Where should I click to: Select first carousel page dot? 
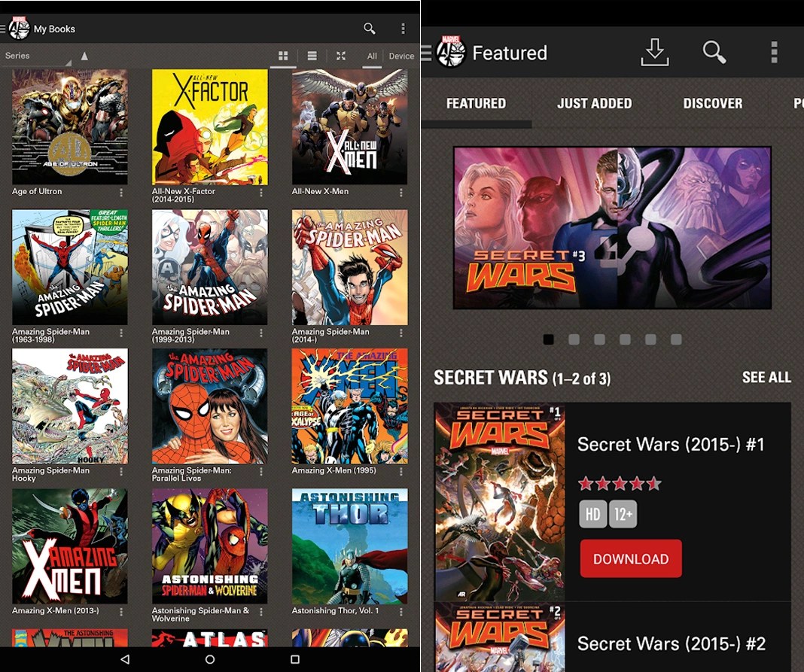[x=548, y=339]
